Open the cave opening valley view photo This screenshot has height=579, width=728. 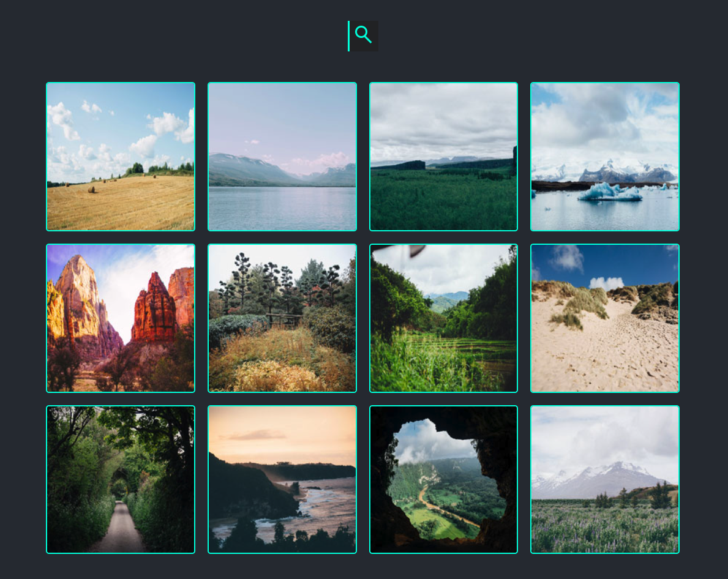tap(443, 480)
